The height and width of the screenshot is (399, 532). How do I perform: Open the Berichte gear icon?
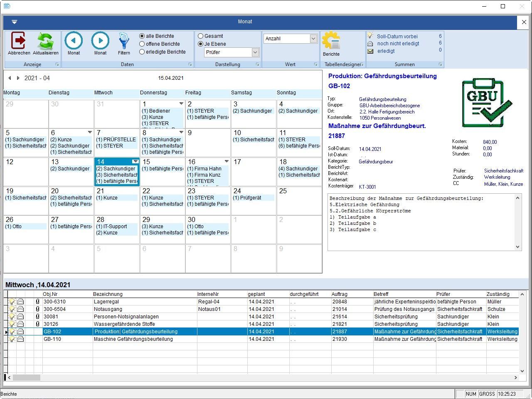coord(331,41)
